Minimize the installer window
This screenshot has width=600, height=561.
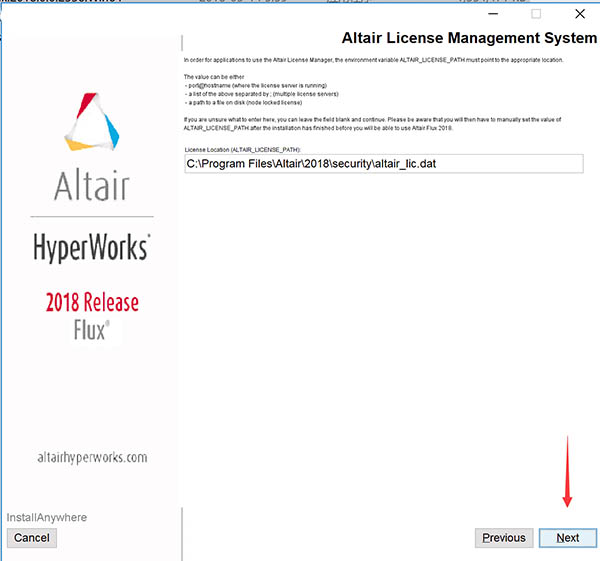(x=493, y=14)
